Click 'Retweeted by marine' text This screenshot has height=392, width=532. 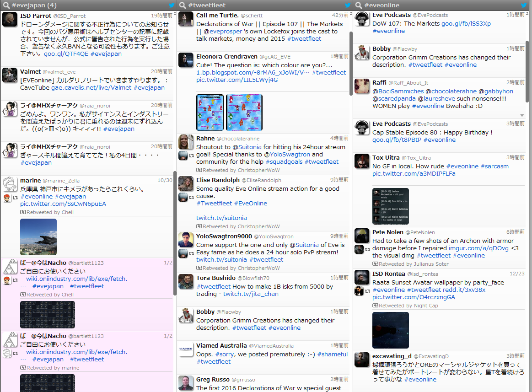tap(53, 368)
